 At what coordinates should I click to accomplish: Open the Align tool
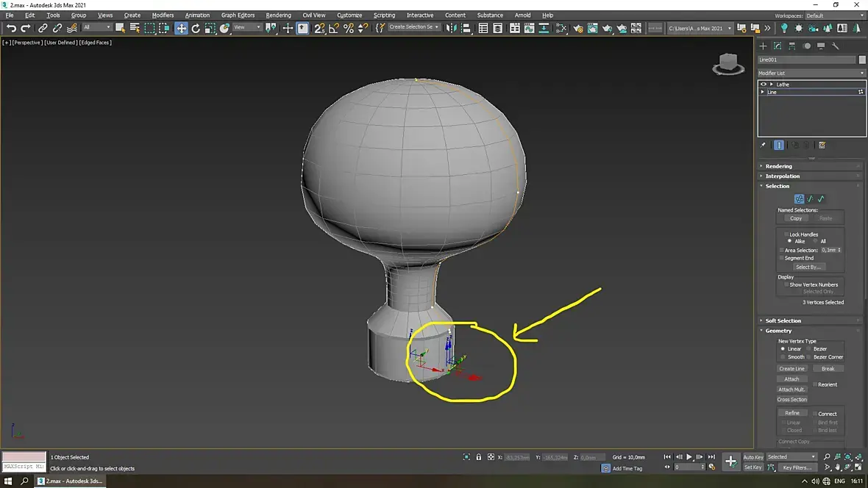pyautogui.click(x=466, y=28)
